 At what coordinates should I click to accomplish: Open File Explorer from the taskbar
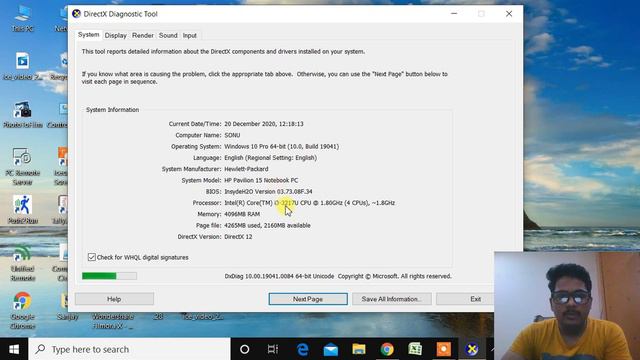(x=359, y=349)
